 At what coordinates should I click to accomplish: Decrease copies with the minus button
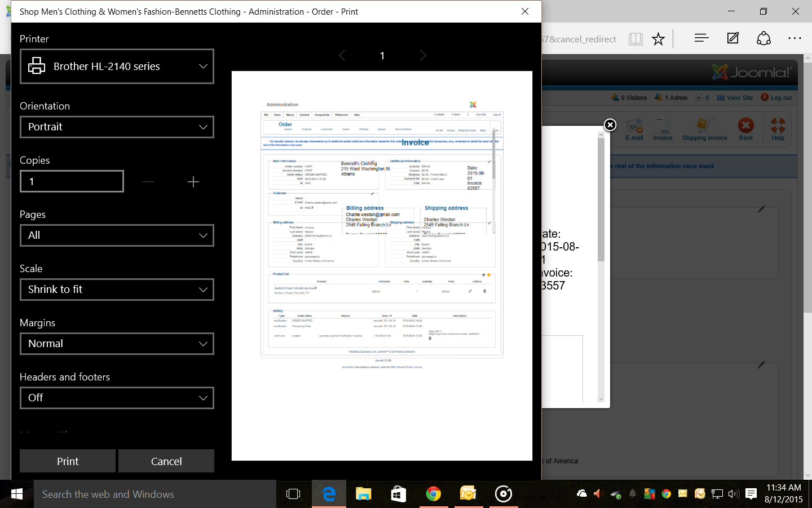(148, 182)
